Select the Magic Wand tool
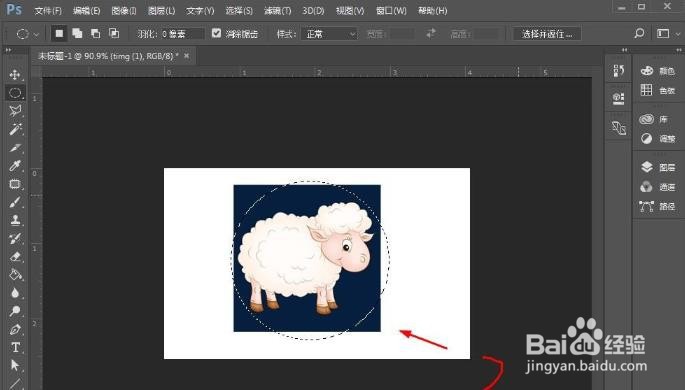This screenshot has height=390, width=685. click(x=15, y=129)
